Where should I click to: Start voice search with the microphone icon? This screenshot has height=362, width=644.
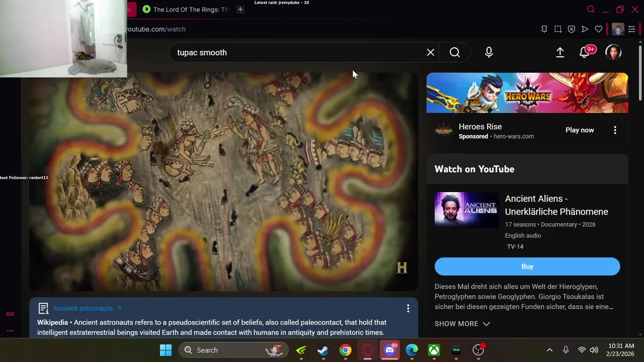coord(489,52)
